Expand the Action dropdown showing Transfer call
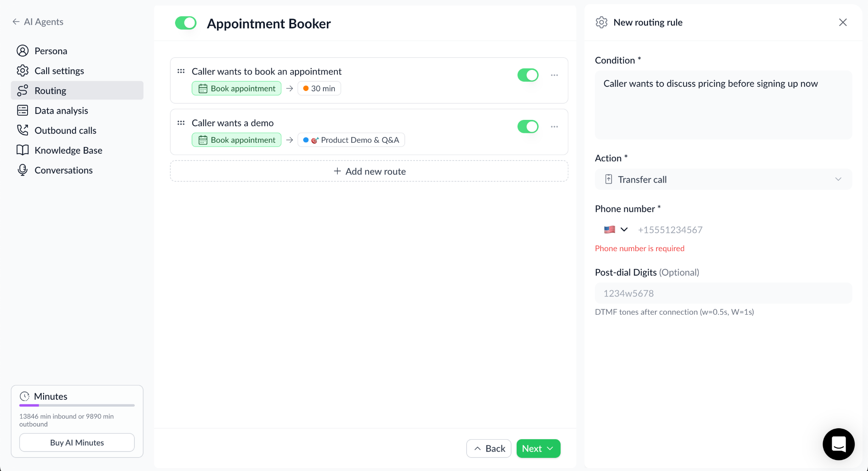 click(723, 179)
